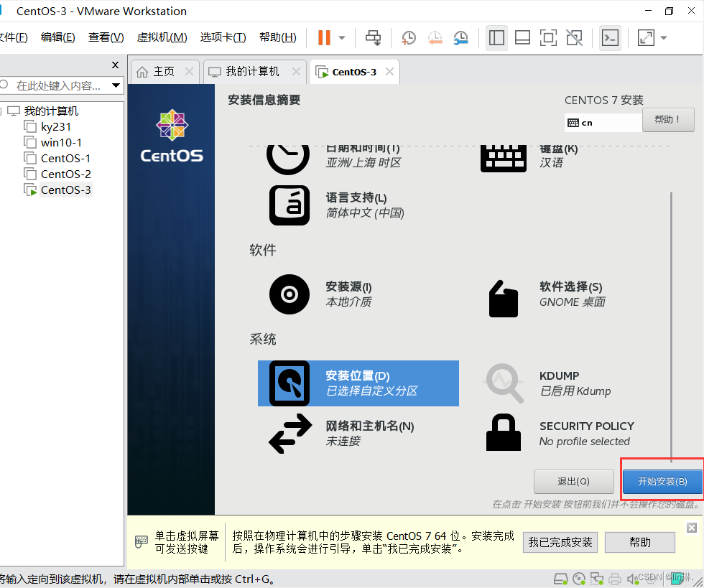Screen dimensions: 704x588
Task: Select ky231 virtual machine in the tree
Action: point(56,127)
